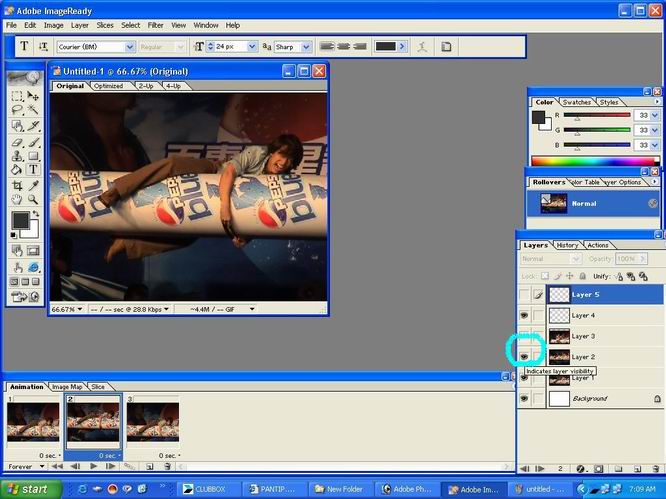Image resolution: width=666 pixels, height=499 pixels.
Task: Toggle link box beside Background layer
Action: (x=538, y=398)
